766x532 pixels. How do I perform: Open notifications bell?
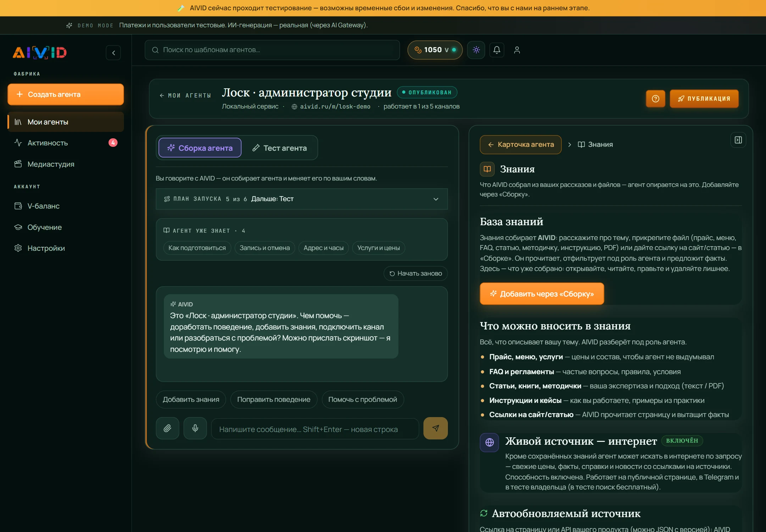(497, 50)
